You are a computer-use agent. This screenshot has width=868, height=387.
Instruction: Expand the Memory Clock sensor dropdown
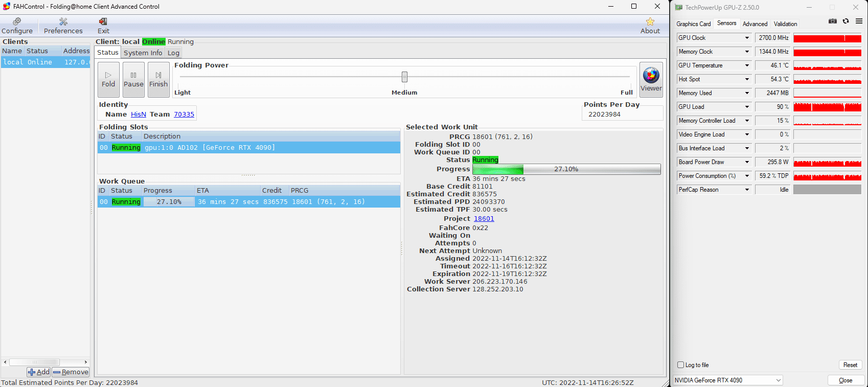point(747,52)
